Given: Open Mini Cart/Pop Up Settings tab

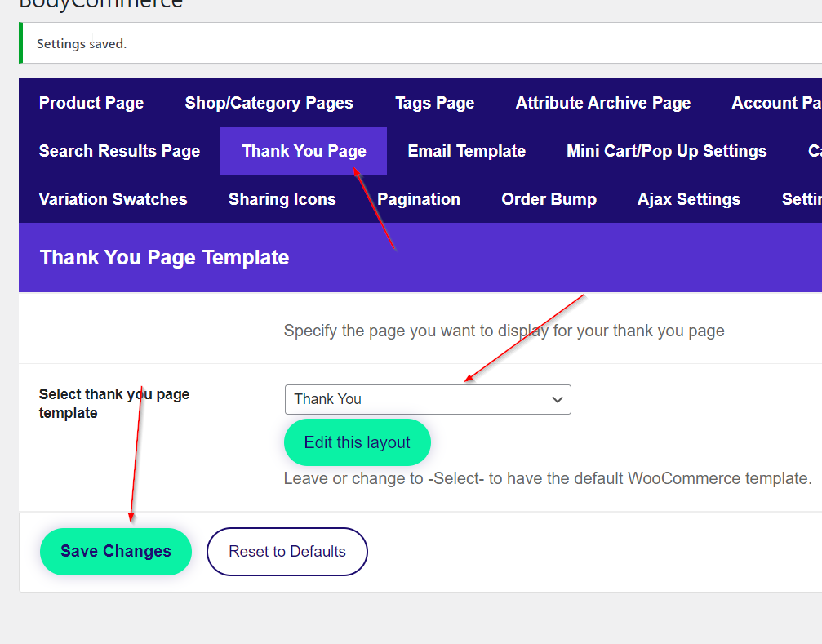Looking at the screenshot, I should click(666, 151).
